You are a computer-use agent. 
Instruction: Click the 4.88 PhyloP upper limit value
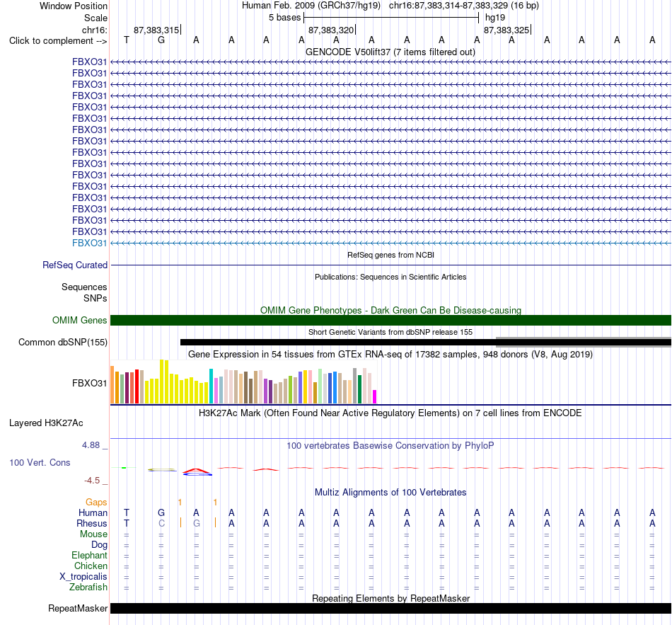[91, 445]
